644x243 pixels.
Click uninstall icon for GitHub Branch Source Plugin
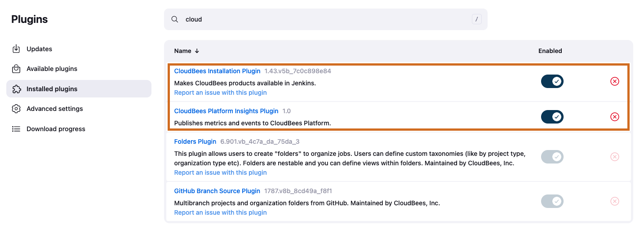pyautogui.click(x=614, y=201)
